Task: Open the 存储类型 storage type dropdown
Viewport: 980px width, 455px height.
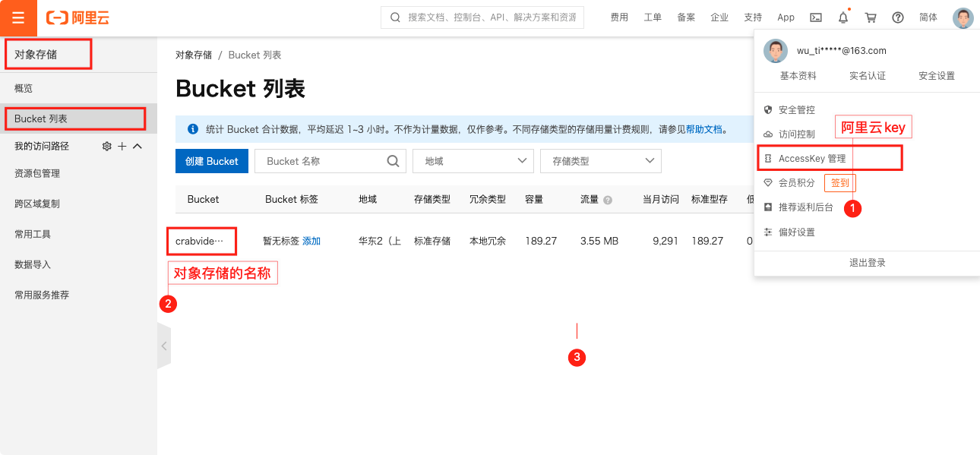Action: coord(601,161)
